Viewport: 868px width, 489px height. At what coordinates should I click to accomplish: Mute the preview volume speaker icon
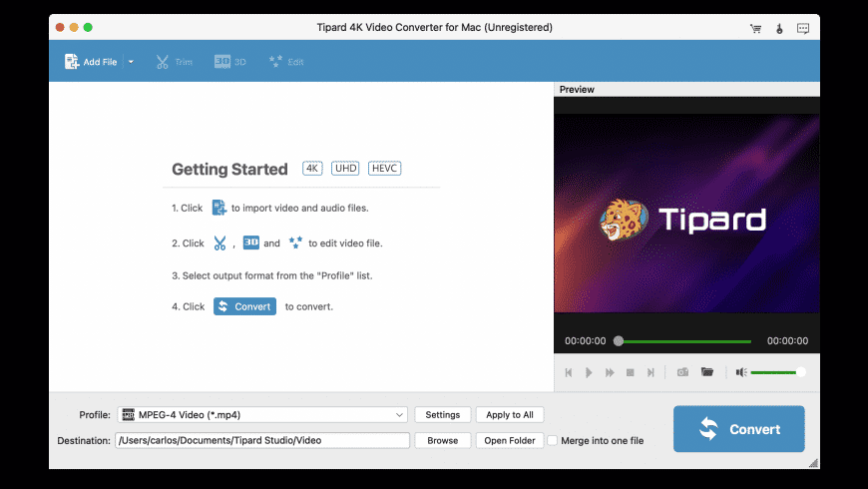(x=741, y=372)
